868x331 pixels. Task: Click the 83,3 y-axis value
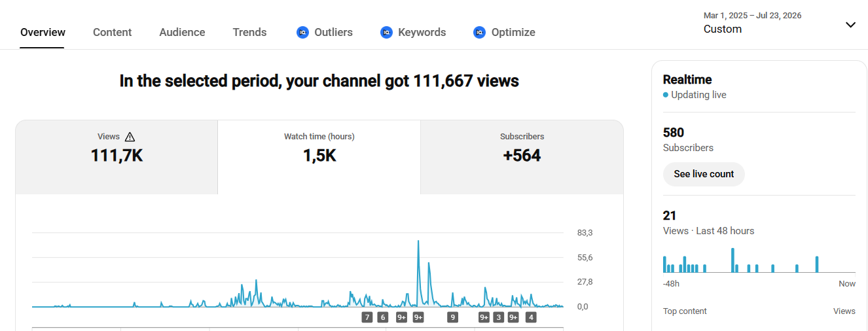[585, 233]
